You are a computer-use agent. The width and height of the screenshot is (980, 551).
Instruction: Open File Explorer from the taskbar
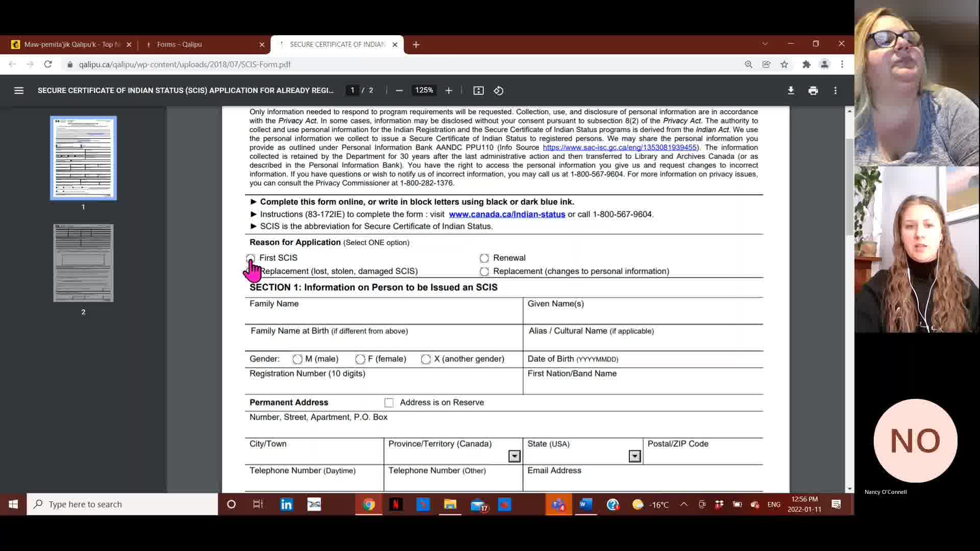click(x=450, y=505)
